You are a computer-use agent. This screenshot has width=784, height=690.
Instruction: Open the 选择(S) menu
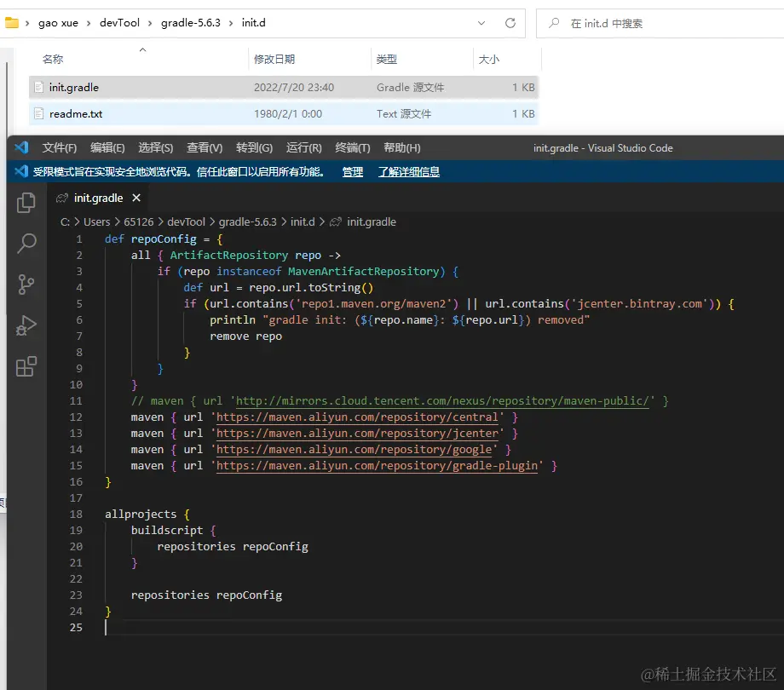[155, 148]
